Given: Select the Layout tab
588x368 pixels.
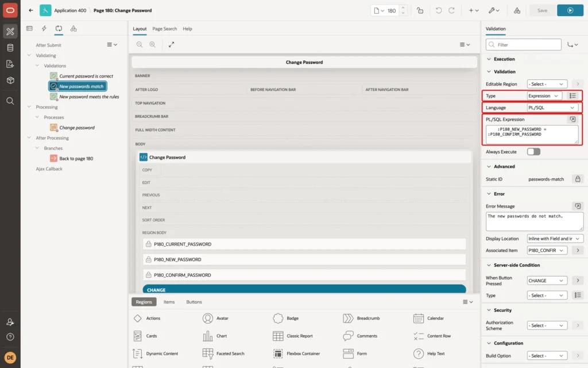Looking at the screenshot, I should [x=140, y=29].
